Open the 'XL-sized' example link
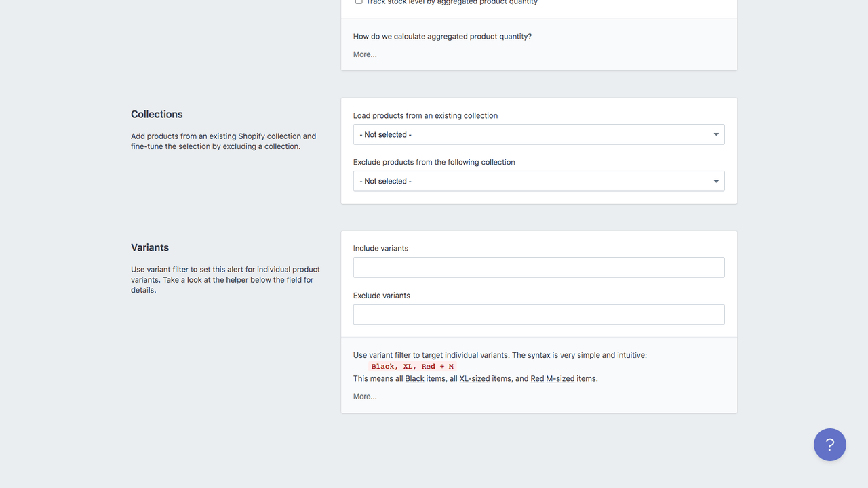The image size is (868, 488). tap(474, 378)
